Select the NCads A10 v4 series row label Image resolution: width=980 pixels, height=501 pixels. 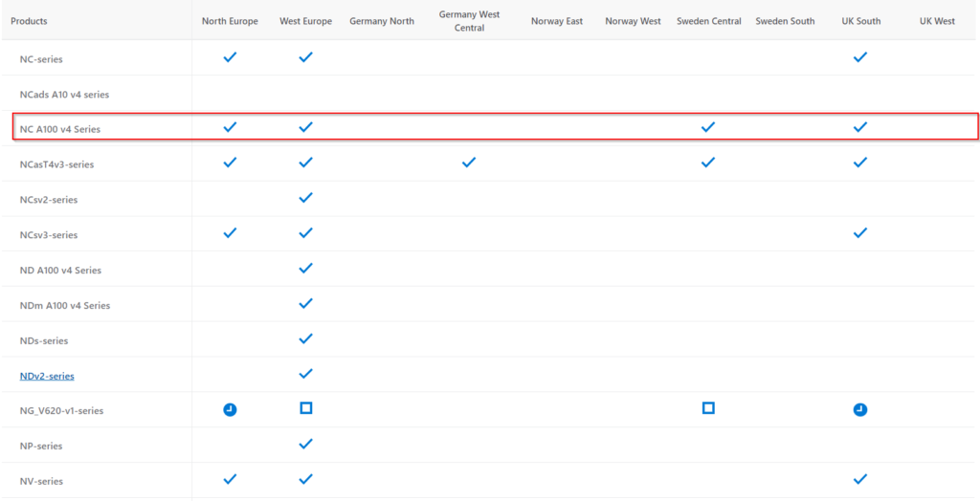tap(64, 95)
